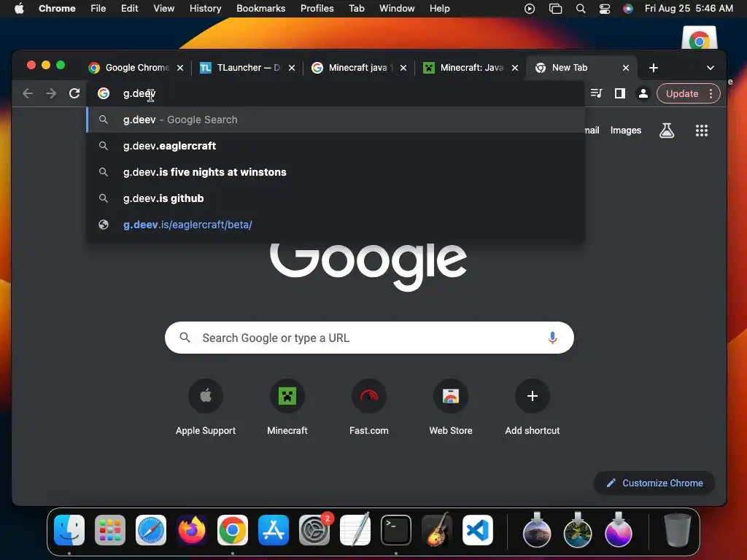Open Visual Studio Code from the Dock
The image size is (747, 560).
(x=477, y=530)
